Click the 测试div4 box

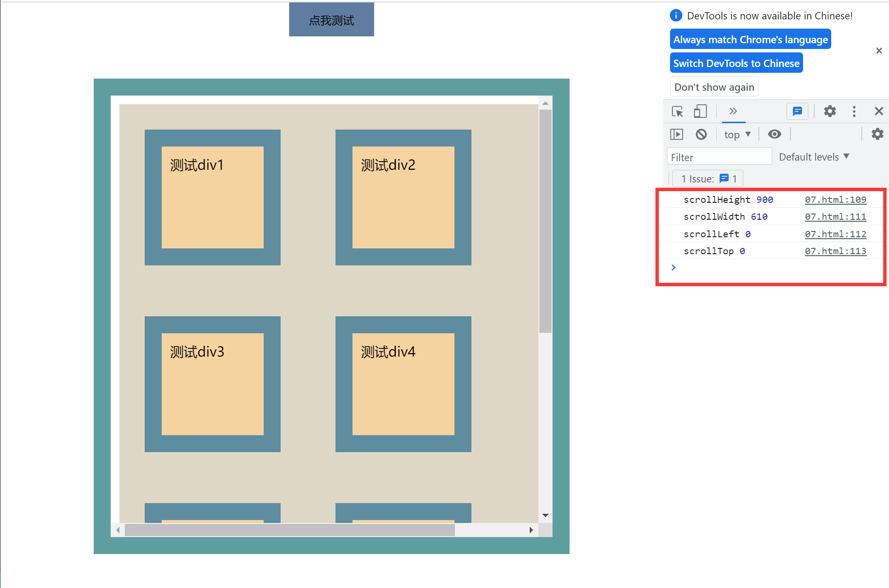coord(403,384)
